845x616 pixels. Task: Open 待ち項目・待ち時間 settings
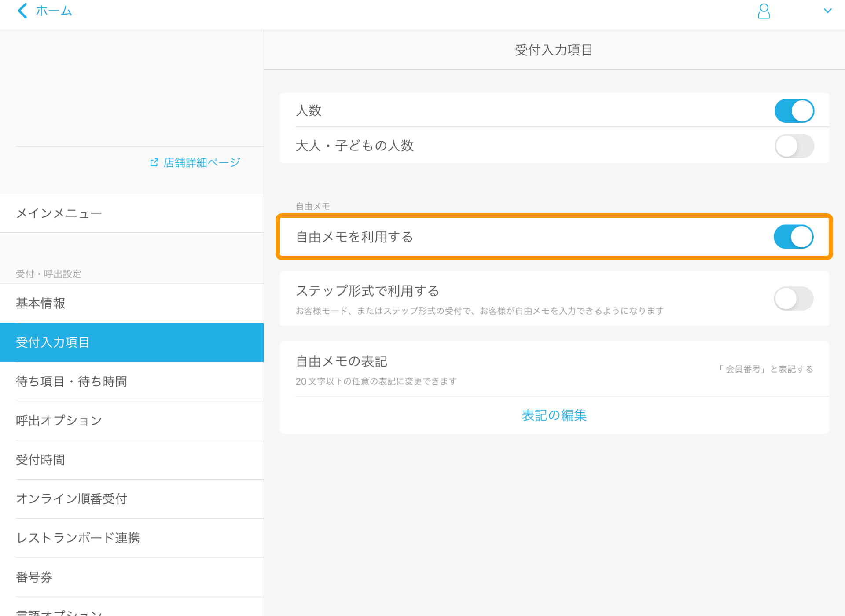pyautogui.click(x=132, y=381)
